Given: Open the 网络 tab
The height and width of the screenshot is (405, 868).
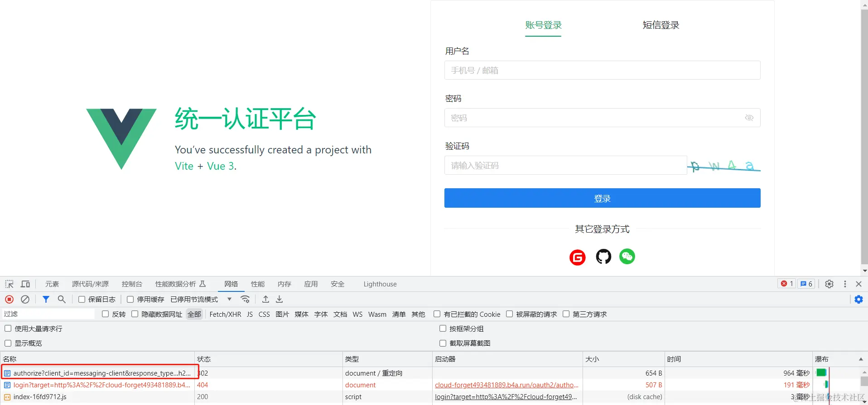Looking at the screenshot, I should [231, 284].
